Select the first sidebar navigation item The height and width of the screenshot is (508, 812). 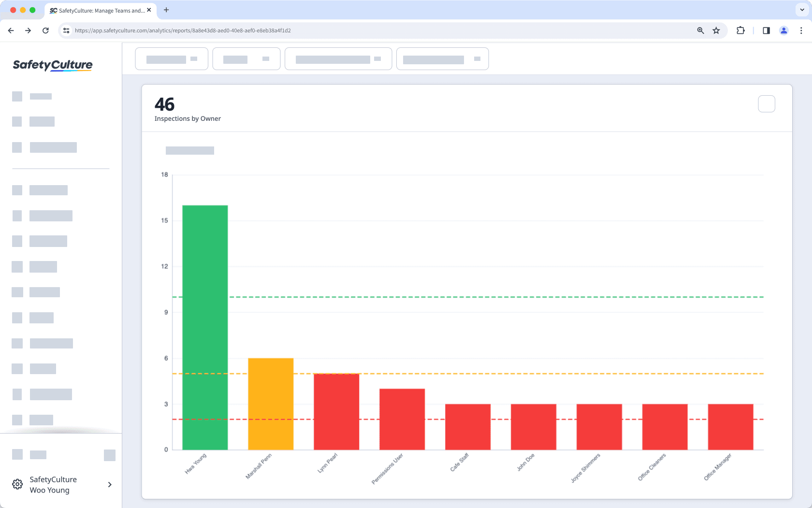pyautogui.click(x=34, y=96)
